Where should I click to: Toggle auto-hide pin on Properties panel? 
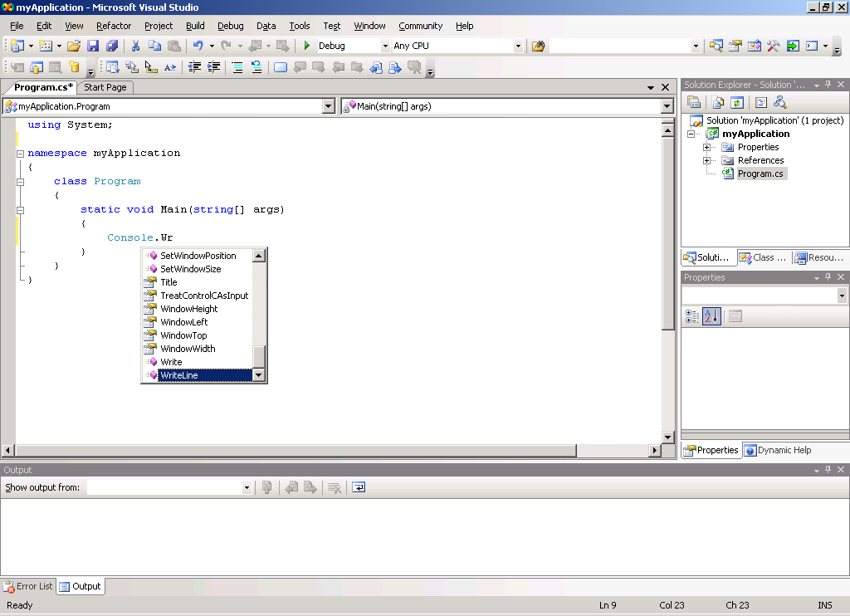[x=828, y=277]
